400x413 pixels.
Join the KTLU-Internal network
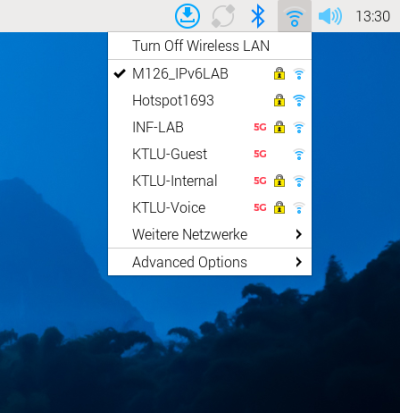click(210, 181)
